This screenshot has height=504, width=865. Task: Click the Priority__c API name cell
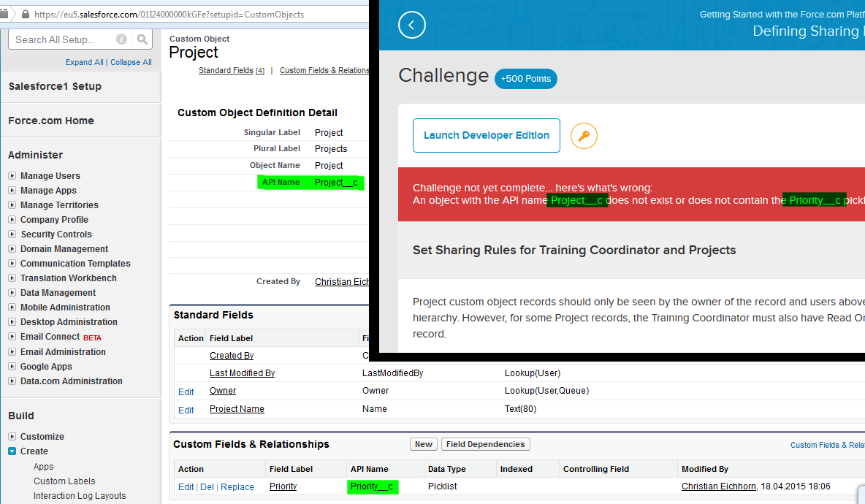click(x=372, y=486)
